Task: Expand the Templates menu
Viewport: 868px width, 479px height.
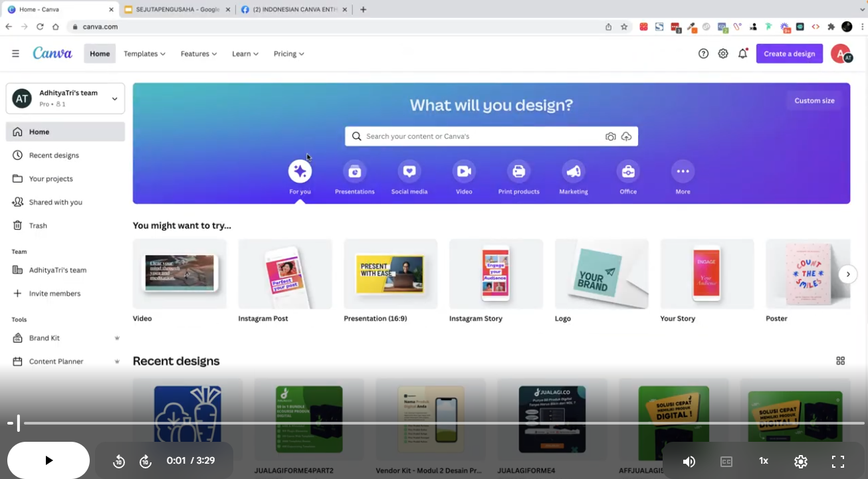Action: pyautogui.click(x=144, y=54)
